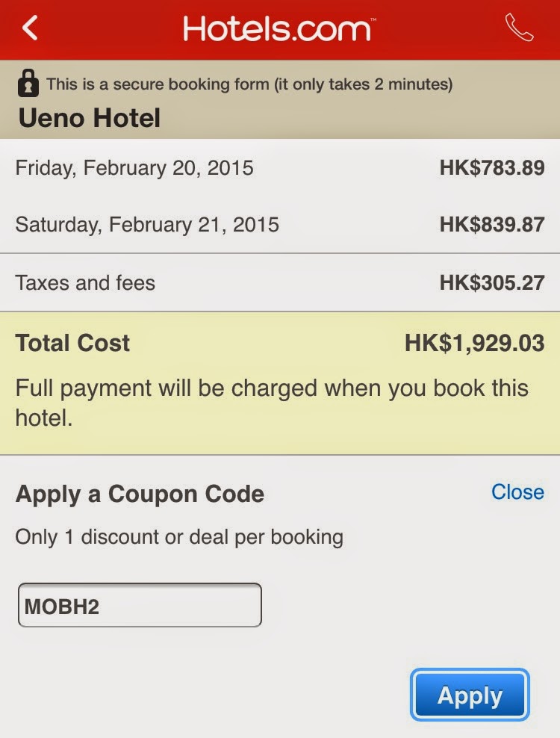The image size is (560, 738).
Task: Tap the secure padlock icon
Action: (28, 84)
